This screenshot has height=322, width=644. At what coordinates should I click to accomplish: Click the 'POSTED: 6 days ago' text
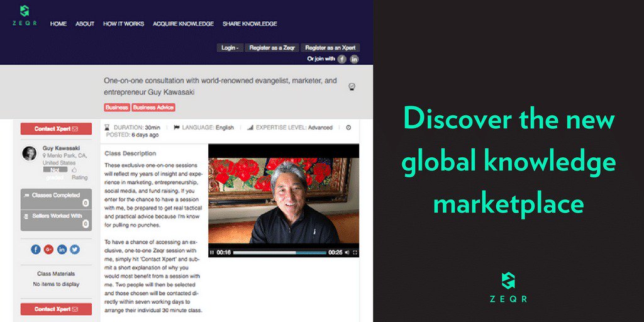[132, 135]
